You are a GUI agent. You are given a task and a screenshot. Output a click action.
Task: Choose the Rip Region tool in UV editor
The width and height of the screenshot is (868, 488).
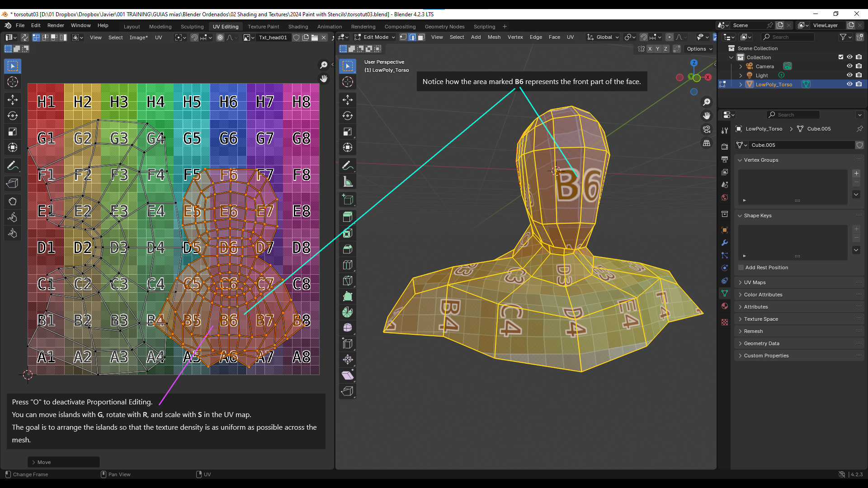coord(13,183)
